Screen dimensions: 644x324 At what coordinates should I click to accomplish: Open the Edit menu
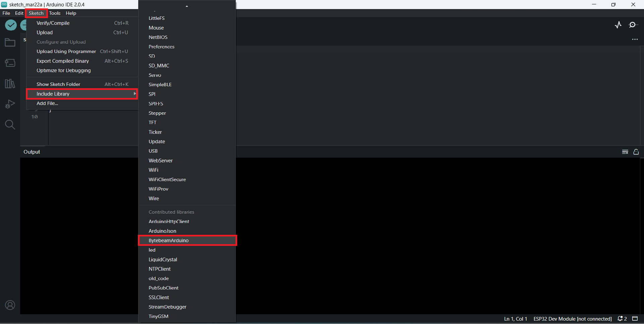(19, 13)
